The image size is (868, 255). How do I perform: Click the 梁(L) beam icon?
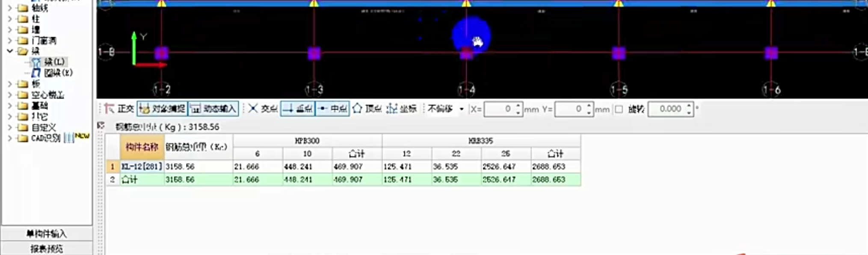(x=36, y=62)
